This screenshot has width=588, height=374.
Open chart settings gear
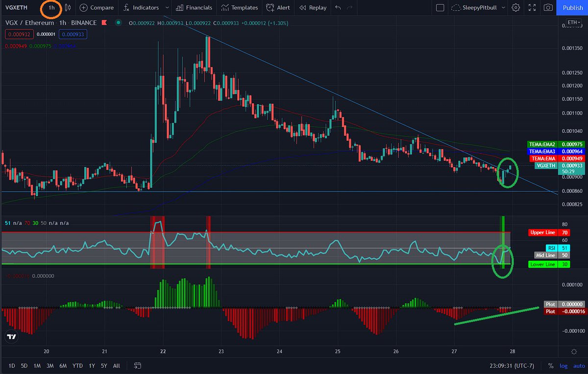tap(516, 8)
